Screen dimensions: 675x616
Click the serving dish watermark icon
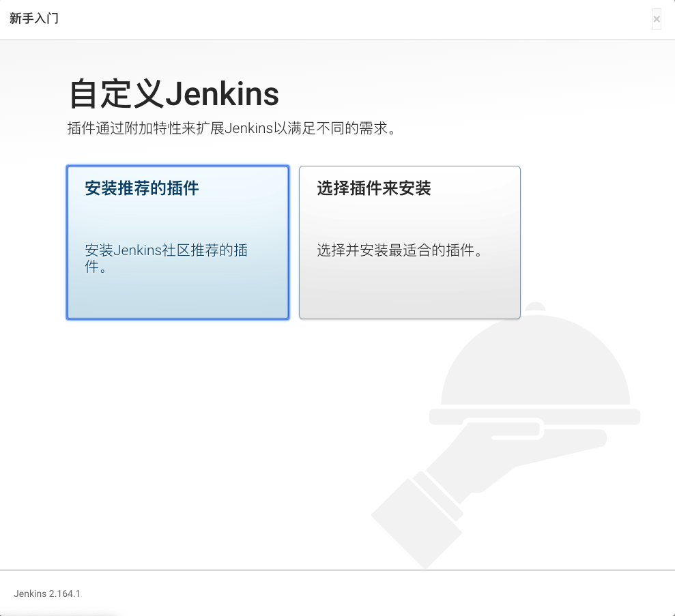tap(532, 423)
